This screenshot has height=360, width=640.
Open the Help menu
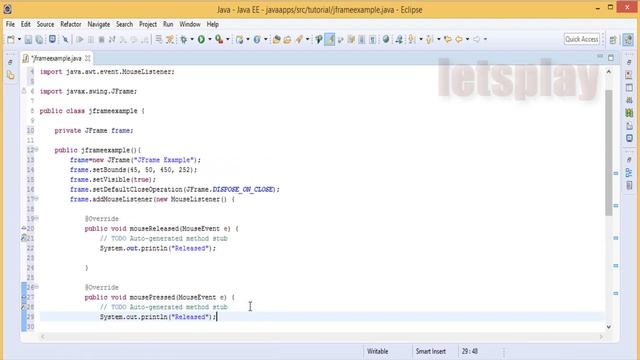(213, 24)
